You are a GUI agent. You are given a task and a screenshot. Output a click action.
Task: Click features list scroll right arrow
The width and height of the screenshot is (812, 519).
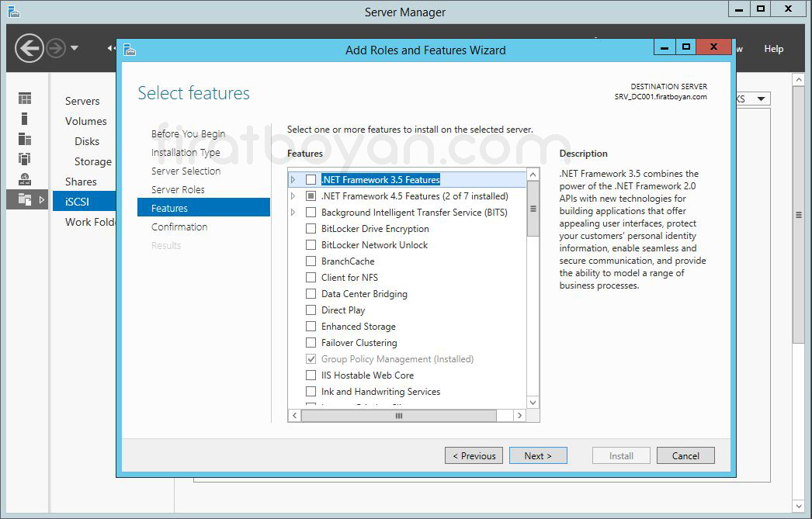click(519, 416)
